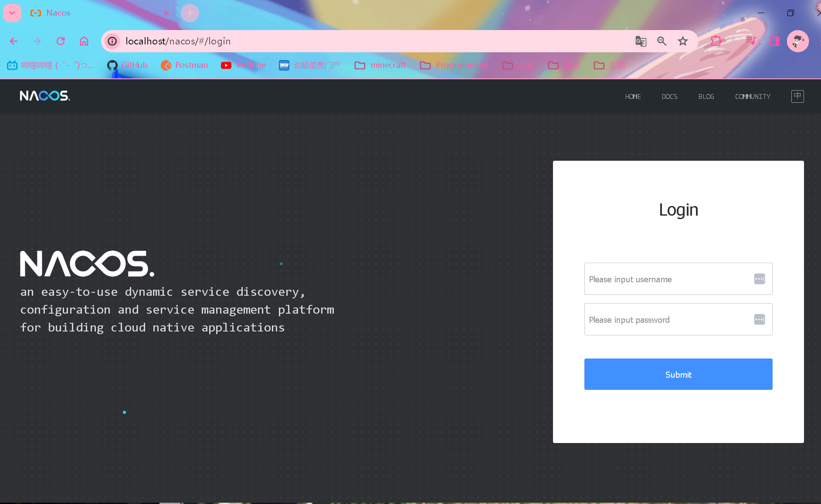Open DOCS in the Nacos navigation

(x=669, y=96)
